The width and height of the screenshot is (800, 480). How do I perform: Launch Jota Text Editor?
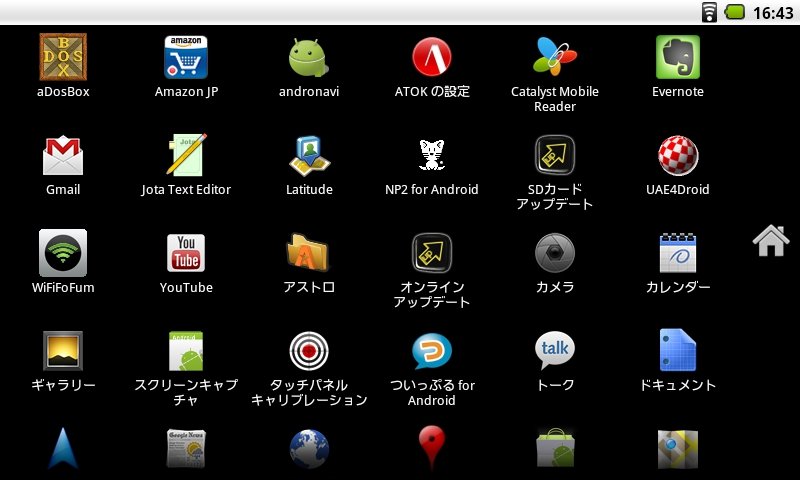click(186, 155)
